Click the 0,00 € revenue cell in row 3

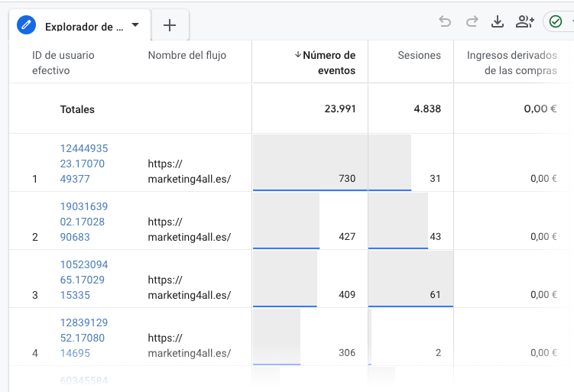(x=543, y=295)
